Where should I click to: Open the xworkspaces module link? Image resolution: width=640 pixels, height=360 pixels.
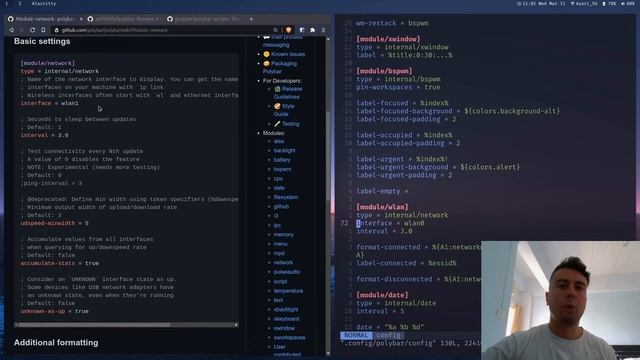(289, 338)
